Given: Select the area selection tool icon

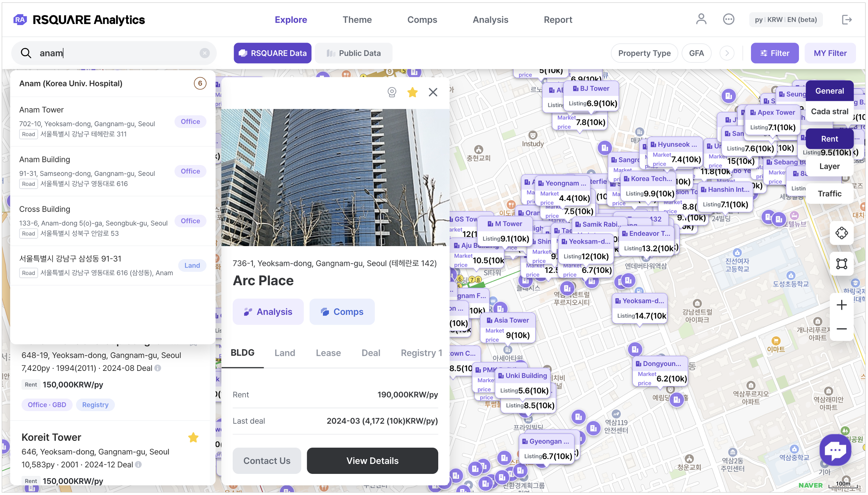Looking at the screenshot, I should [x=841, y=264].
